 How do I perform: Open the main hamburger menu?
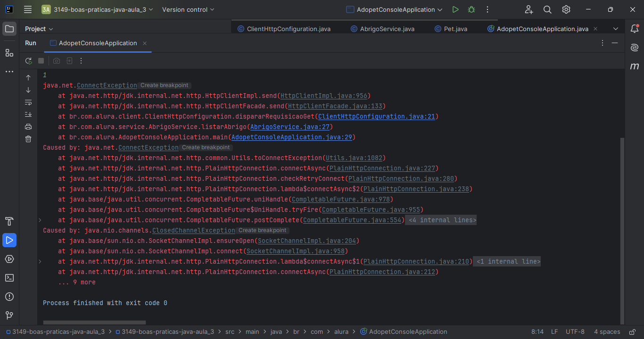(28, 9)
